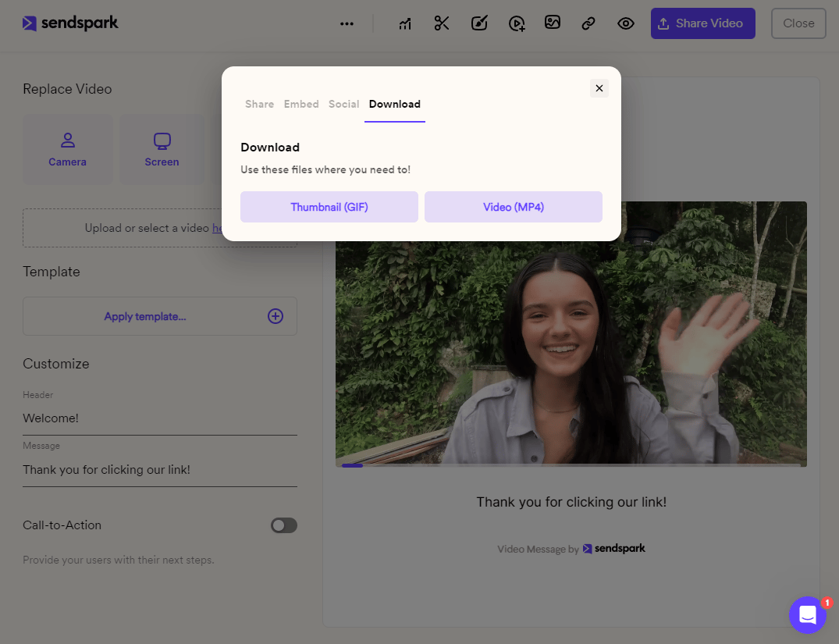Screen dimensions: 839x644
Task: Open the chat support bubble
Action: [x=808, y=614]
